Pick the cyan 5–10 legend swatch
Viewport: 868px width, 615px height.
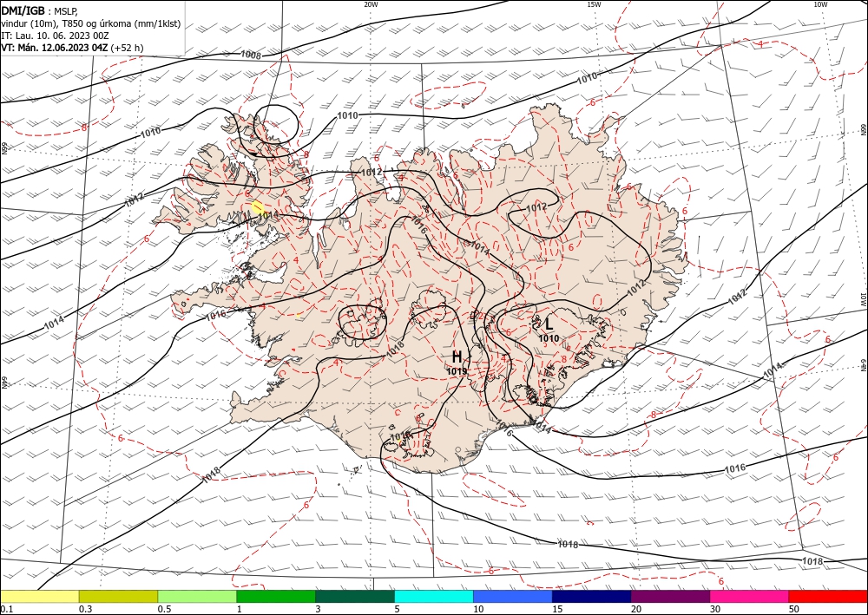(x=434, y=596)
